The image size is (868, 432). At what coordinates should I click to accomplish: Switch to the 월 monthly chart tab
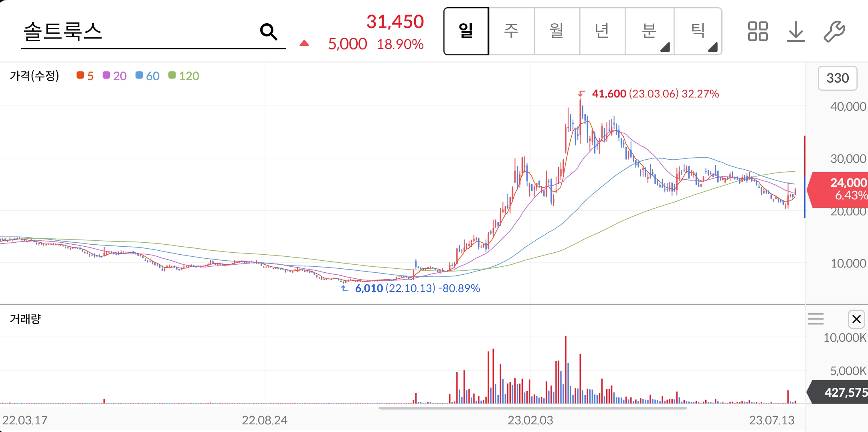(x=557, y=31)
